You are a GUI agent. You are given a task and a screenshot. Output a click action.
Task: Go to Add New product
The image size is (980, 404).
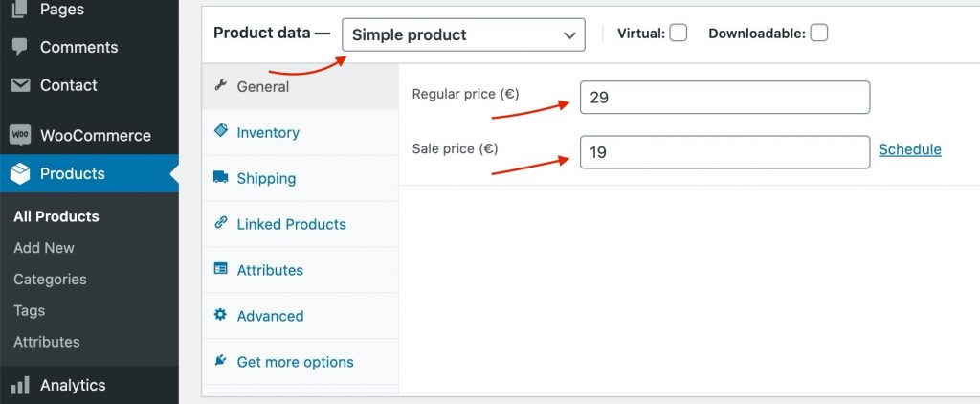(x=44, y=248)
